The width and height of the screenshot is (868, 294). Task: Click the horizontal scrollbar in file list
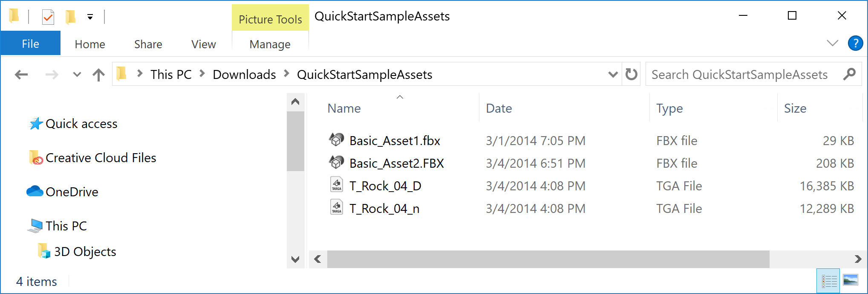(548, 259)
